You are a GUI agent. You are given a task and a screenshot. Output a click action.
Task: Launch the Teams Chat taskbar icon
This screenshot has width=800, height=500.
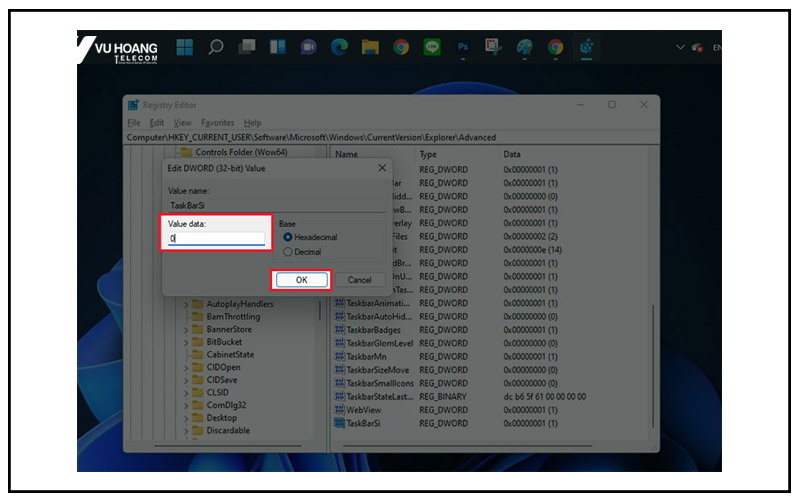click(308, 47)
